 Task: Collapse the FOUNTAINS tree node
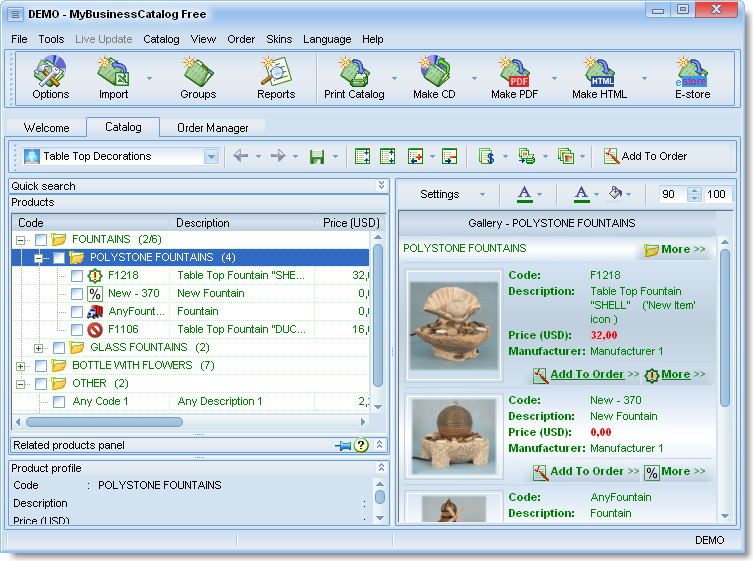[x=21, y=240]
